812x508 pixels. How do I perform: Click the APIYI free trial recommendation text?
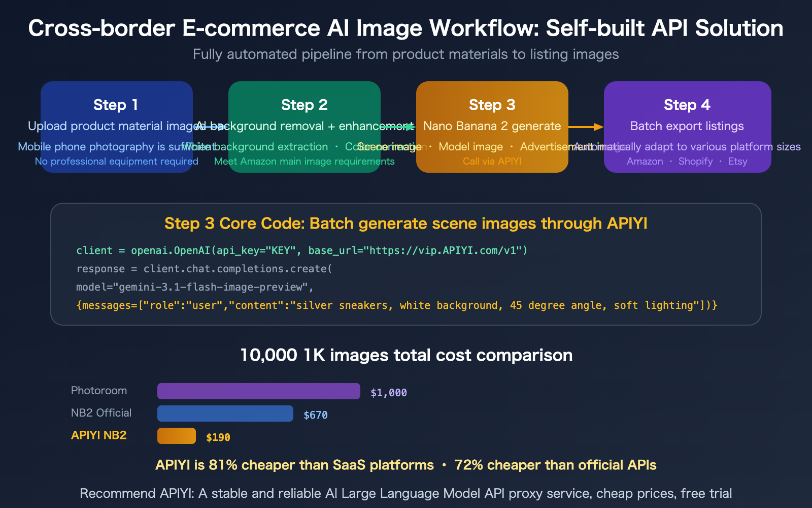coord(406,493)
